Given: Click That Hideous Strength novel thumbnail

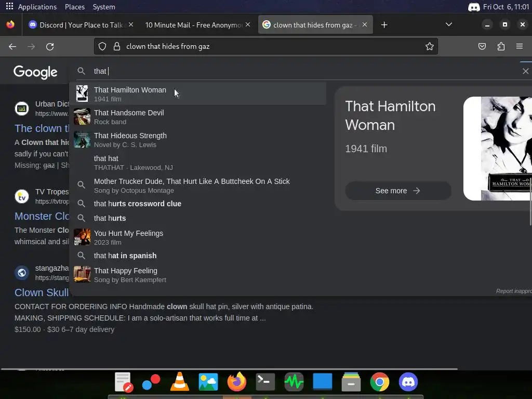Looking at the screenshot, I should coord(82,139).
